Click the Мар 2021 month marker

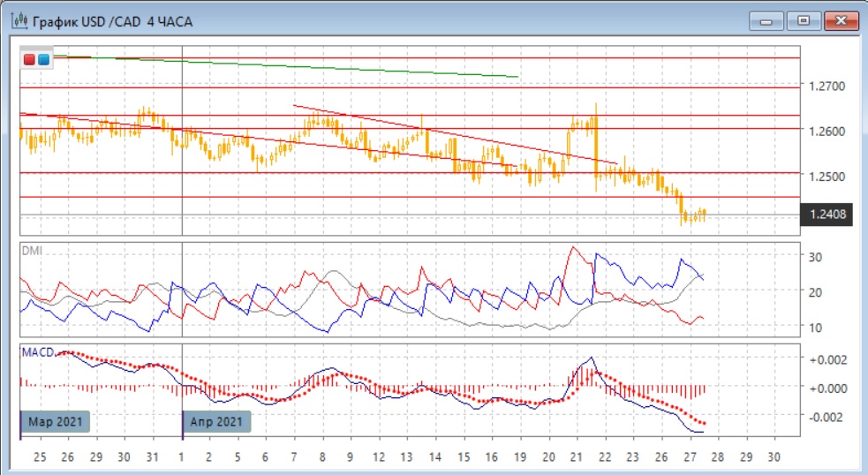54,422
